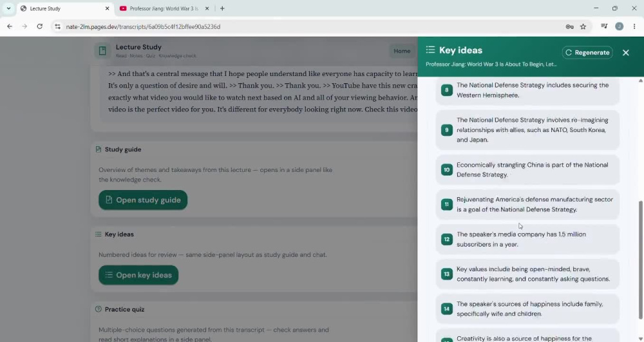Go back to the previous page
644x342 pixels.
10,26
